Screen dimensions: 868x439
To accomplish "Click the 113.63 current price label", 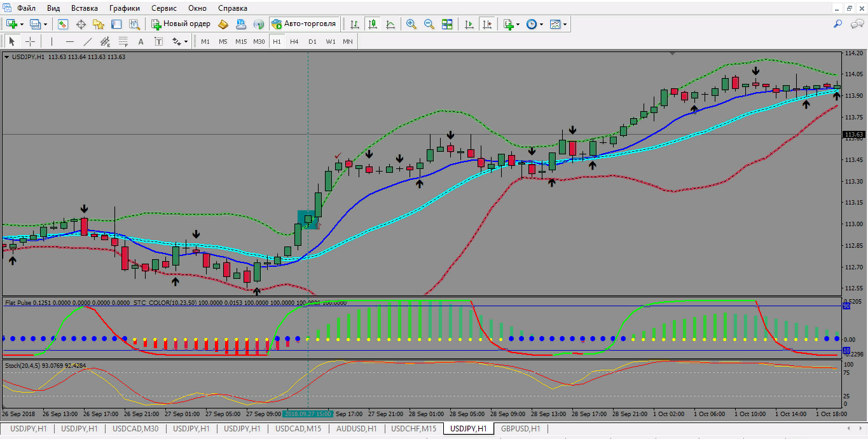I will tap(853, 135).
